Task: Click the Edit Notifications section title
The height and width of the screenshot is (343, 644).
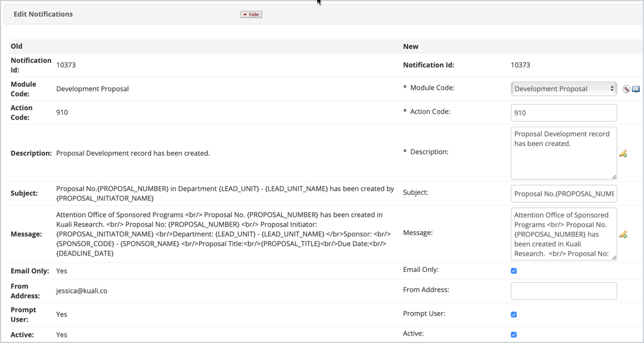Action: tap(43, 14)
